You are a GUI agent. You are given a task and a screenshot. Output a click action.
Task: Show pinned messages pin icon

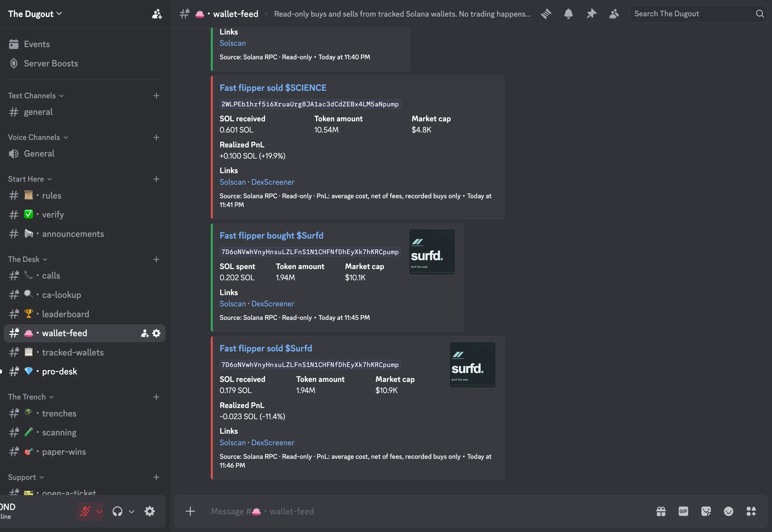591,14
